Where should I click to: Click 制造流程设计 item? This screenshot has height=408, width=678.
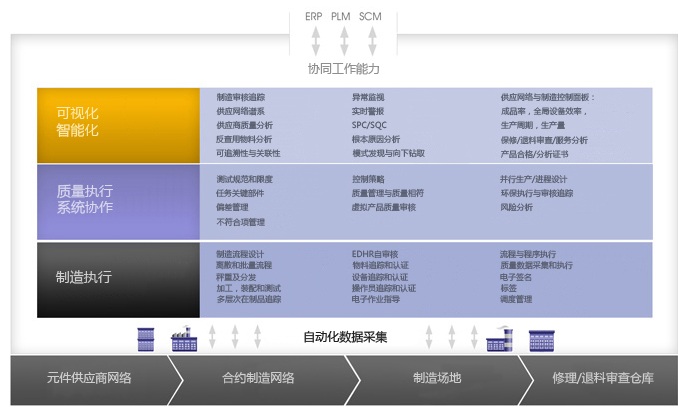click(x=240, y=254)
